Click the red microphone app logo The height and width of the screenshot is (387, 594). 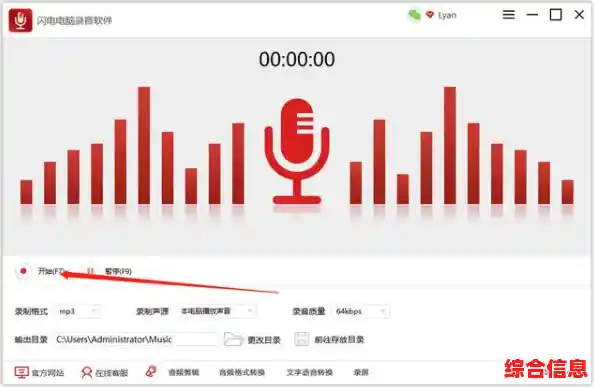tap(20, 20)
